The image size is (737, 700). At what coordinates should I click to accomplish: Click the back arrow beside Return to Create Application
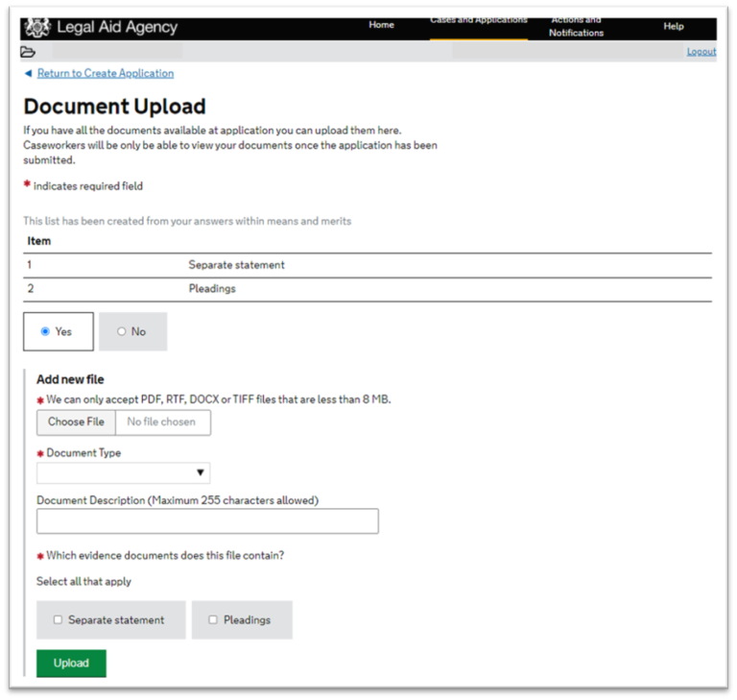(28, 73)
